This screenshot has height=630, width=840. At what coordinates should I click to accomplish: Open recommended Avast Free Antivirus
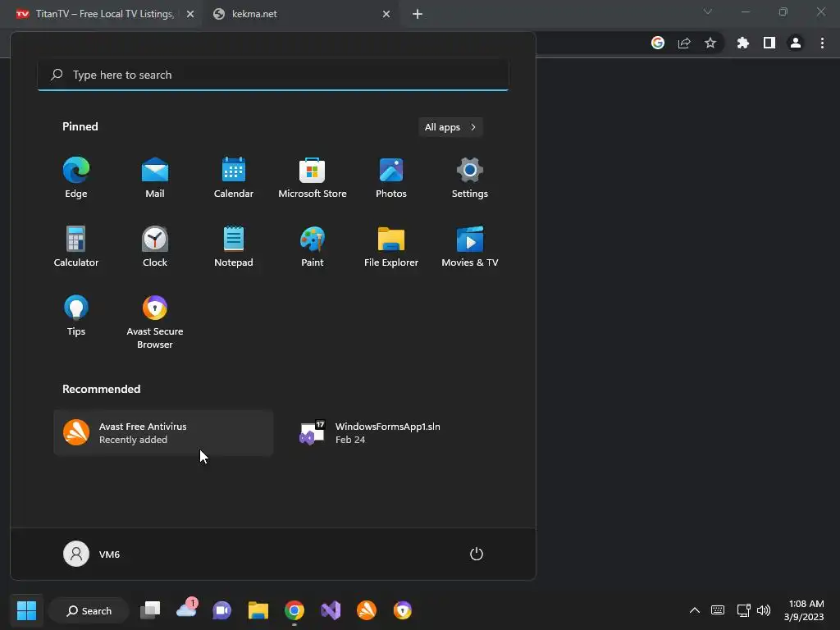click(x=163, y=433)
